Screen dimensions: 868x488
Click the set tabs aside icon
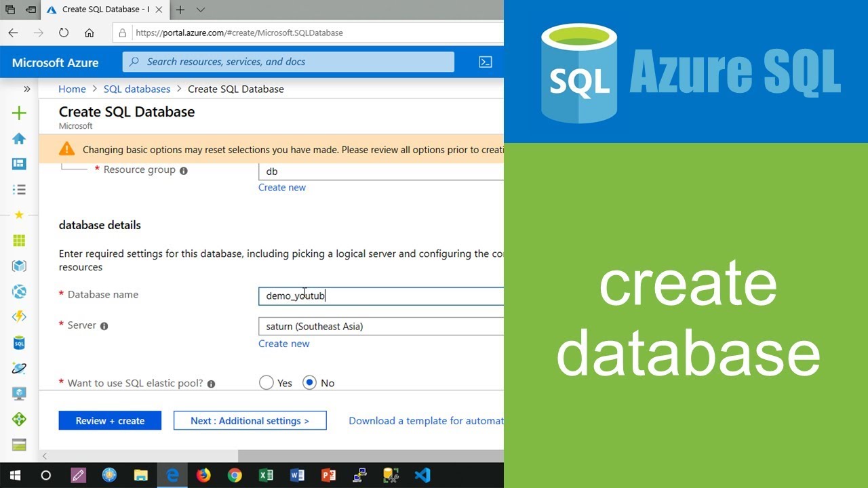(x=31, y=9)
